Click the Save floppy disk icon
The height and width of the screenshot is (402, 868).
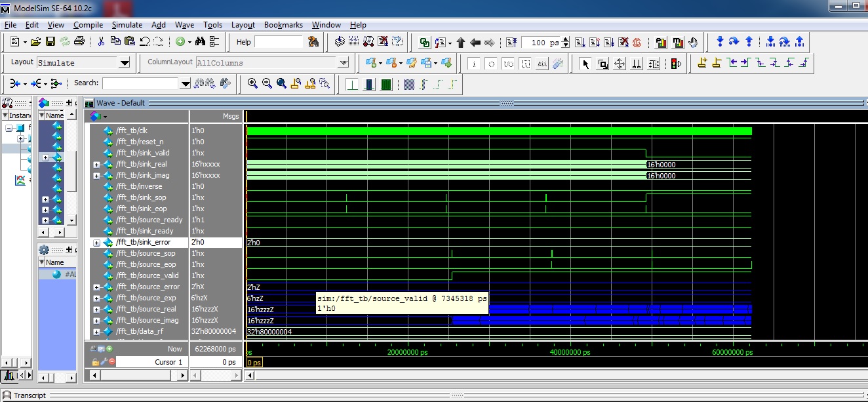[x=50, y=42]
